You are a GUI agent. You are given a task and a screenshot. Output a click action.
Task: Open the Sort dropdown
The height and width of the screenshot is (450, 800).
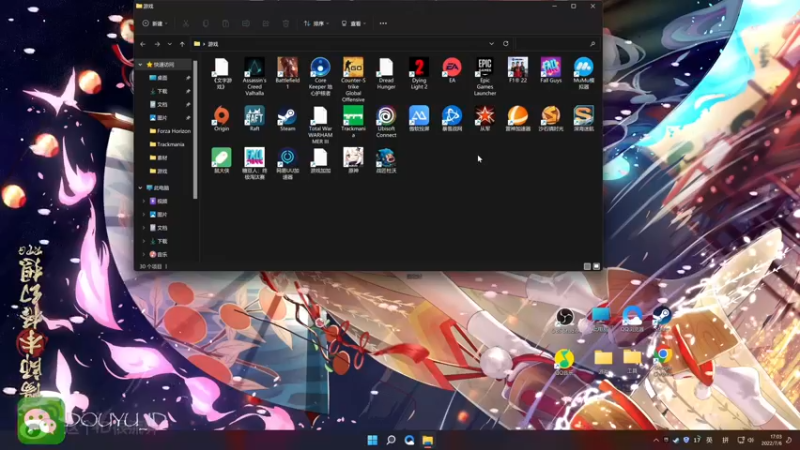coord(316,23)
